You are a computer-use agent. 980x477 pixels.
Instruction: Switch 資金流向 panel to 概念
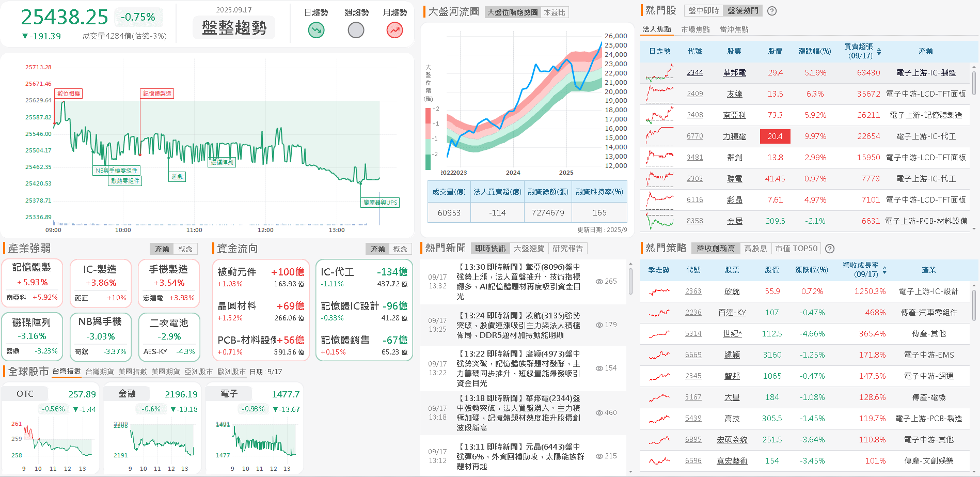[x=400, y=249]
